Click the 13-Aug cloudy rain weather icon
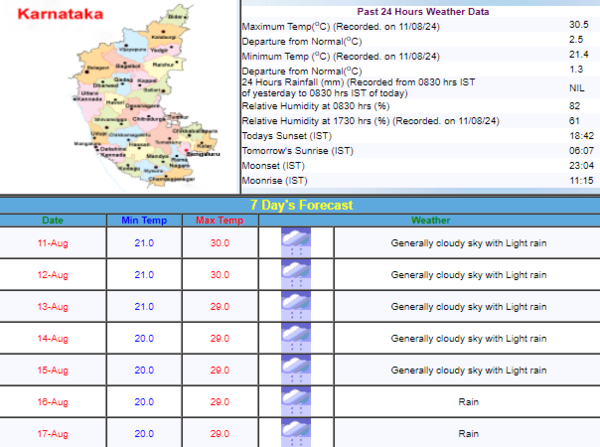The width and height of the screenshot is (600, 447). 296,306
